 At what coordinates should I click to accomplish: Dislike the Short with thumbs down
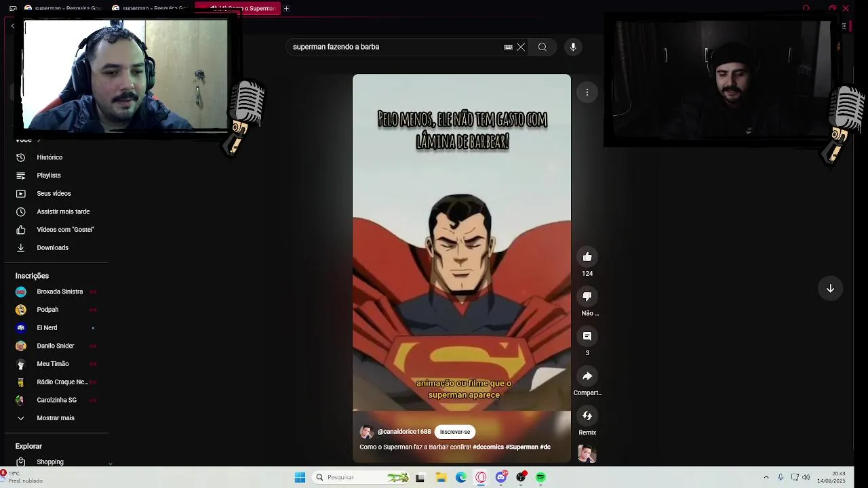click(587, 296)
